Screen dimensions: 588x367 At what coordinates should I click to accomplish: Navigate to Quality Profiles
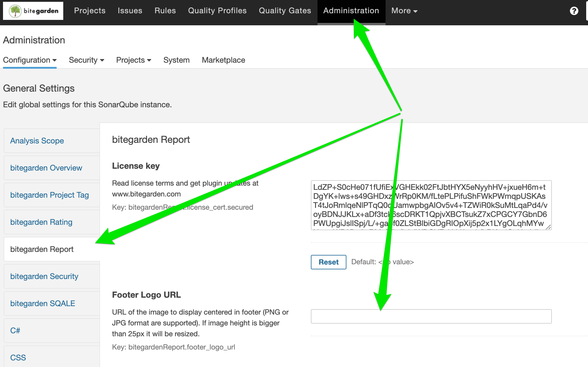[x=217, y=11]
